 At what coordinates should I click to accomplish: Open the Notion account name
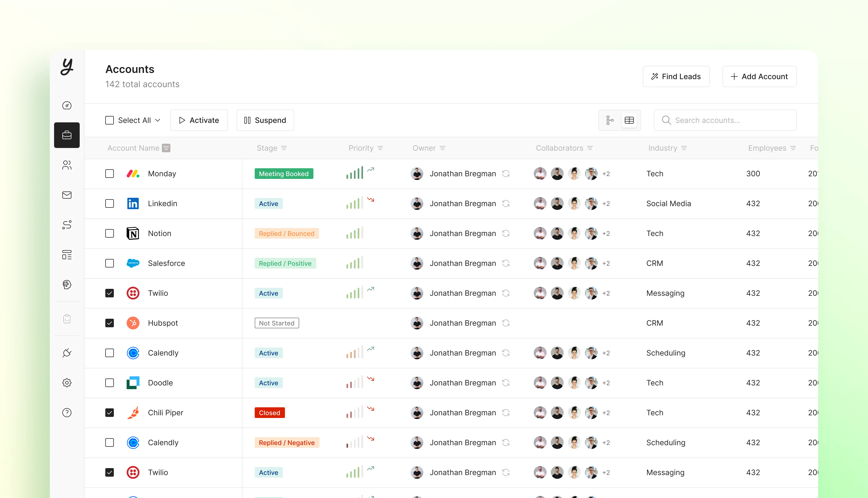[159, 233]
